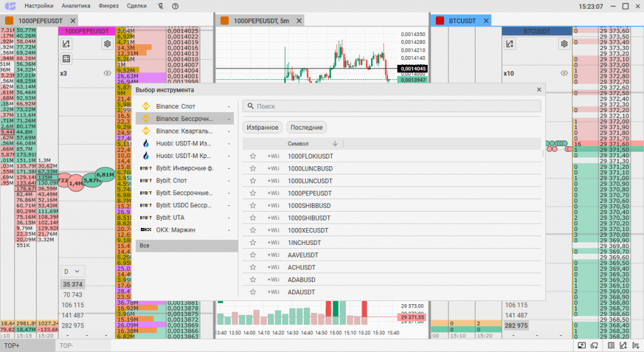The width and height of the screenshot is (644, 352).
Task: Click red color square on BTCUSDT tab
Action: (440, 21)
